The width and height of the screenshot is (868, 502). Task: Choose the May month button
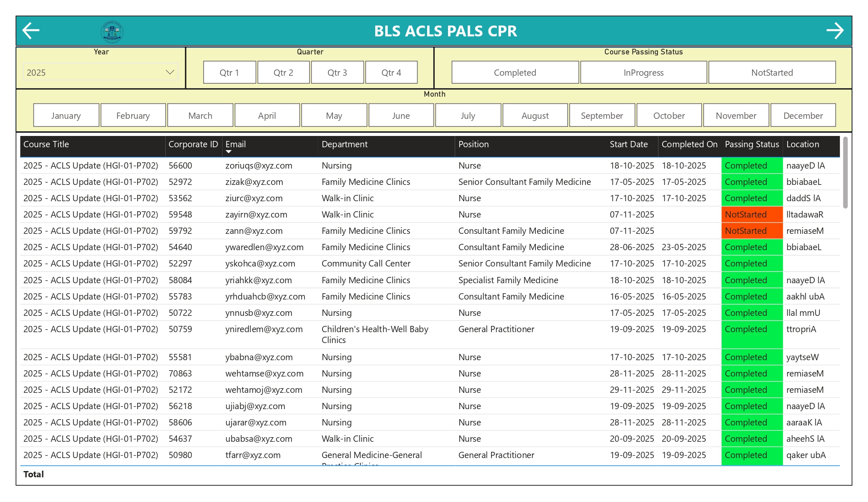click(x=334, y=115)
